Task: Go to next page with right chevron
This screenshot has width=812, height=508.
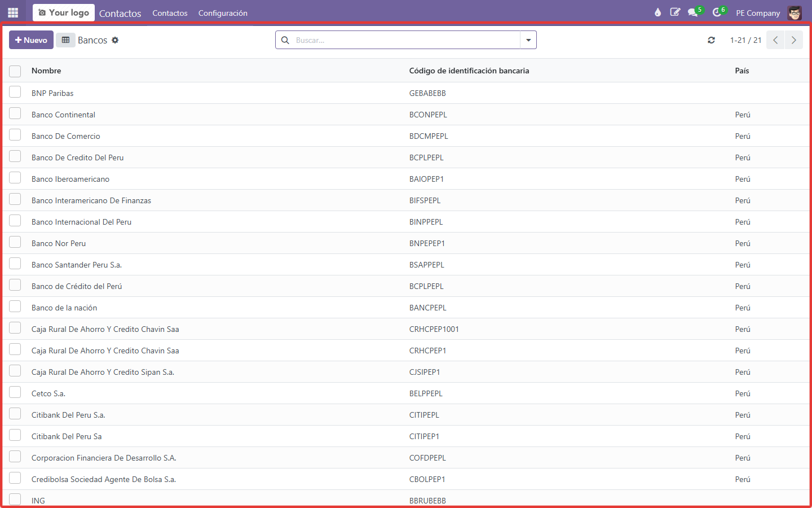Action: point(794,40)
